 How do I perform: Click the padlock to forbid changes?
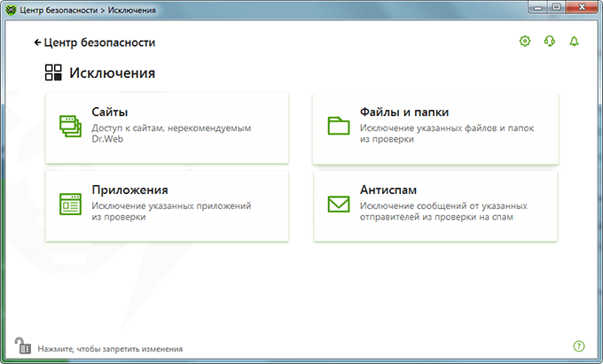tap(23, 345)
